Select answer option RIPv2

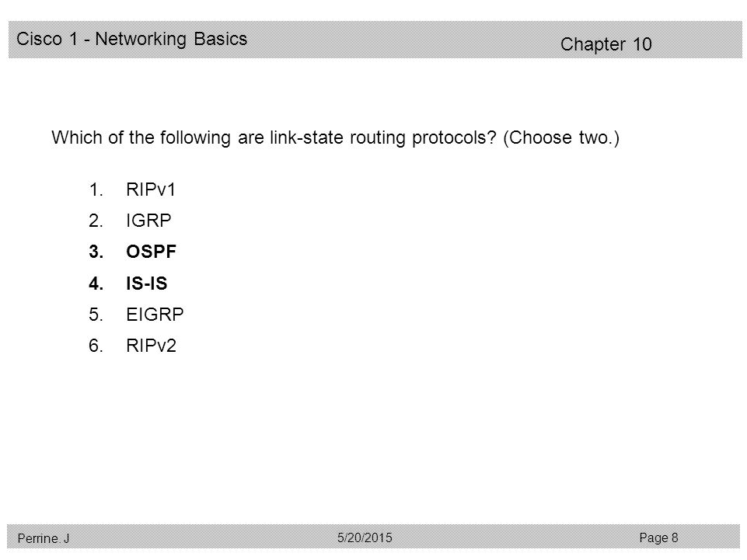click(x=151, y=345)
